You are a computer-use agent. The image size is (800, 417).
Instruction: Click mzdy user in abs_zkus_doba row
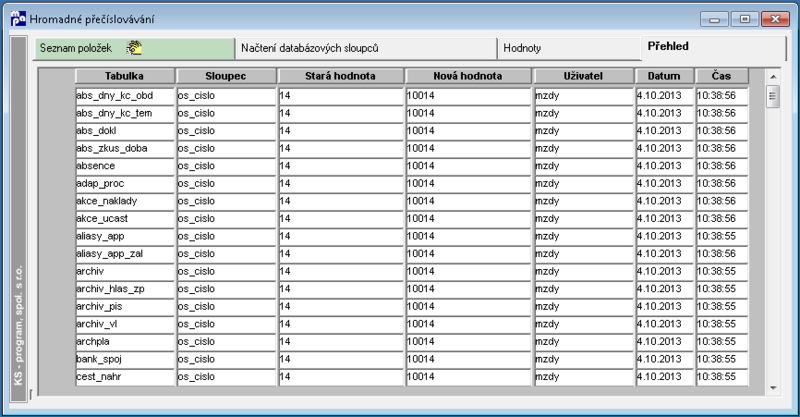point(584,149)
